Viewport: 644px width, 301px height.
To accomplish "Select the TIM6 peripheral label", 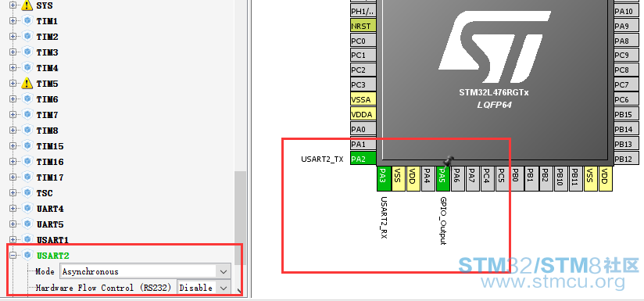I will pos(47,99).
